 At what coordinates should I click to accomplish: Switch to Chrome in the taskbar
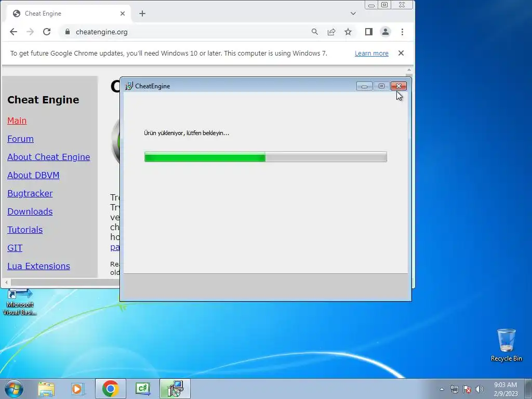click(x=110, y=389)
